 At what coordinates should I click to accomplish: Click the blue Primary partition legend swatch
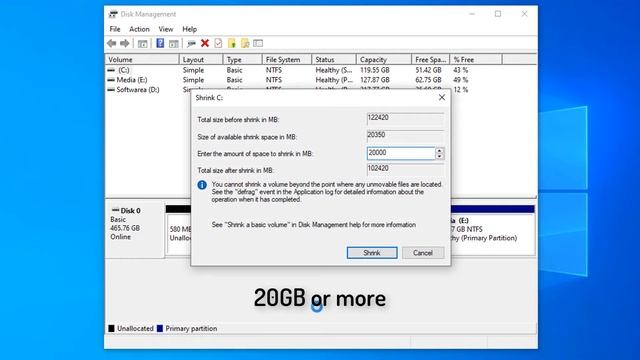(160, 328)
